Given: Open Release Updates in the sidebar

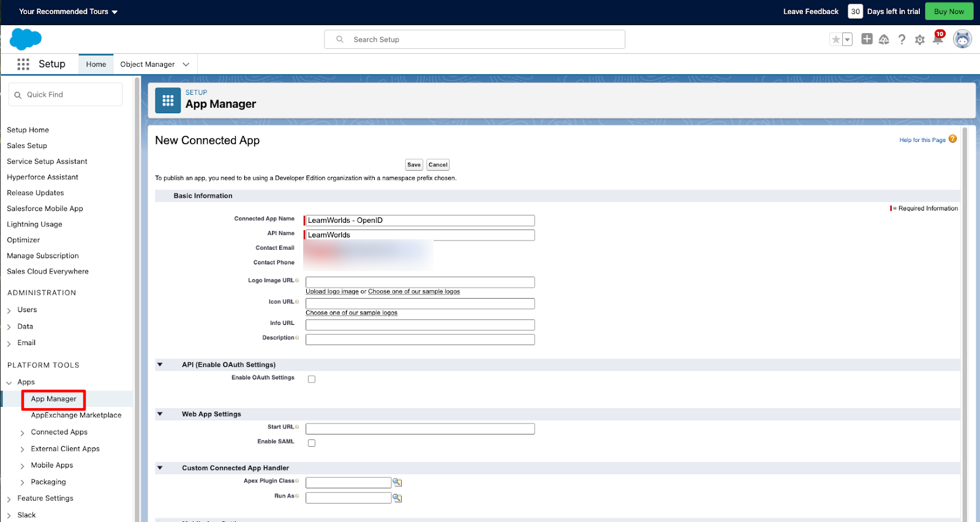Looking at the screenshot, I should click(x=36, y=193).
